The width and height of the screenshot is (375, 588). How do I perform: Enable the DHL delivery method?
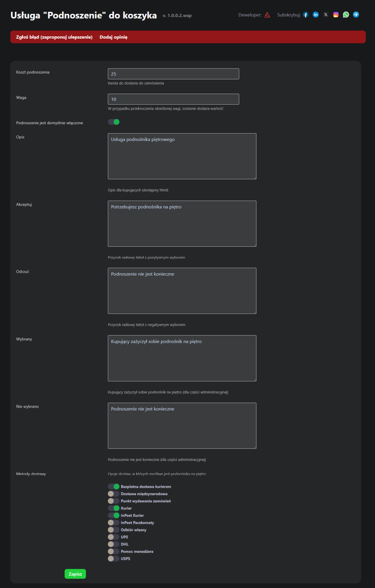tap(114, 544)
